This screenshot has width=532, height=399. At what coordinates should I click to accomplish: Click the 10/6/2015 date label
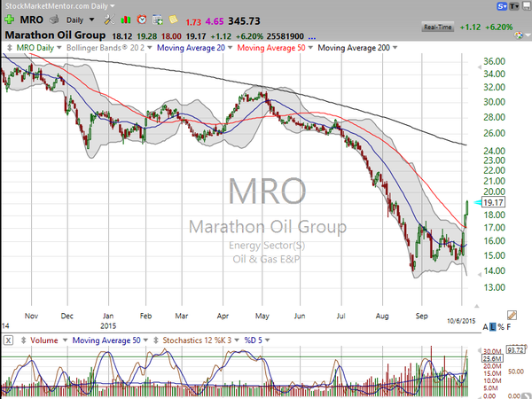point(461,321)
